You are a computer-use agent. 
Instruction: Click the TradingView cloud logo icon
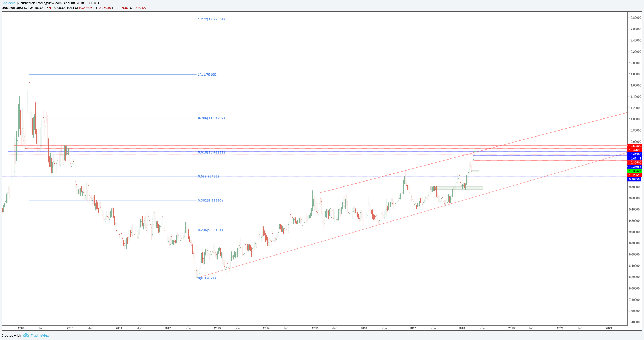tap(26, 335)
